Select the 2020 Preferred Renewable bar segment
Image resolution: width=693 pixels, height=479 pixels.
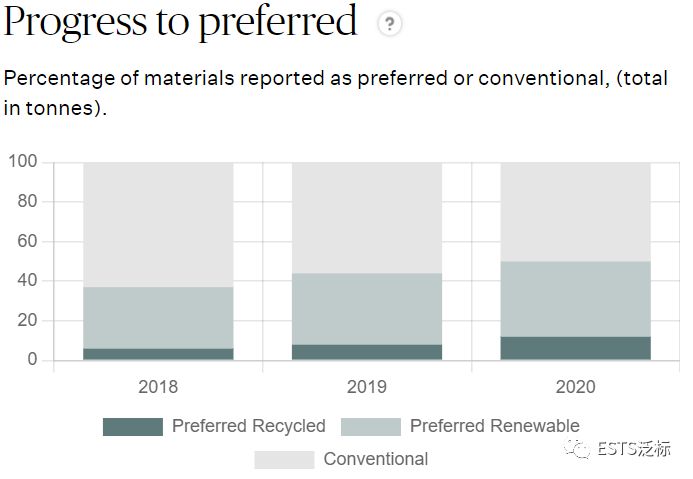(x=575, y=299)
